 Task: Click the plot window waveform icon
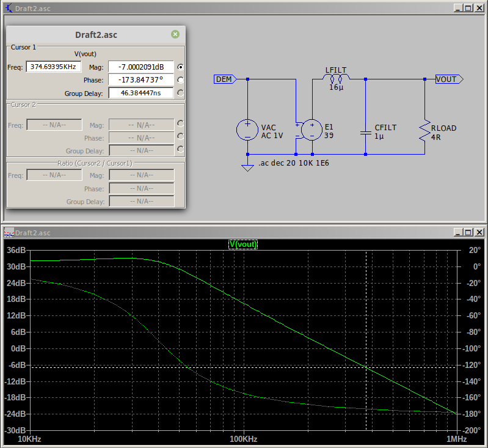9,232
